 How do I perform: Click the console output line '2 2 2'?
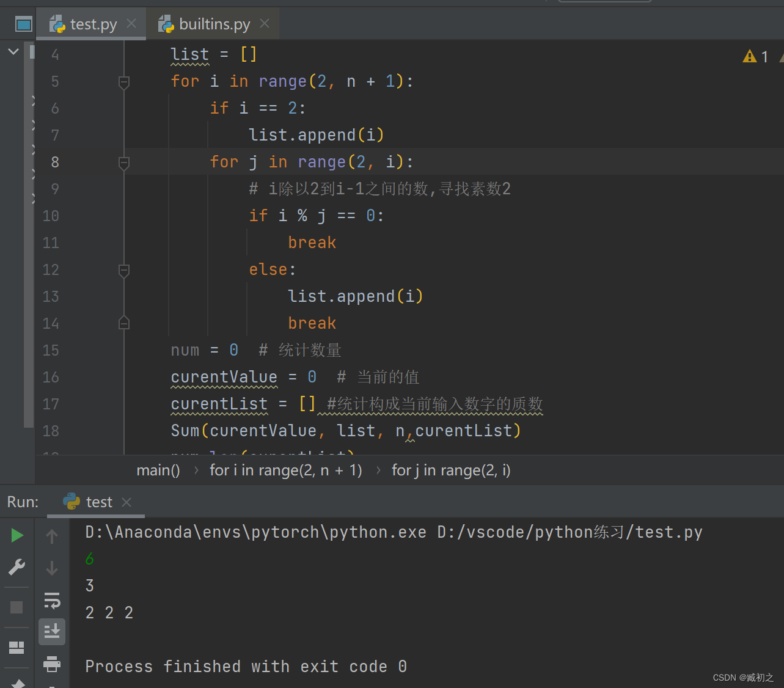click(x=109, y=613)
